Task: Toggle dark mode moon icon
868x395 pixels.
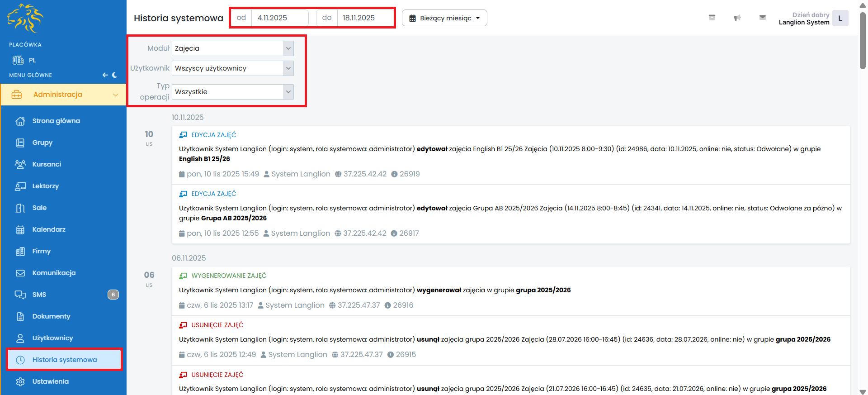Action: (115, 75)
